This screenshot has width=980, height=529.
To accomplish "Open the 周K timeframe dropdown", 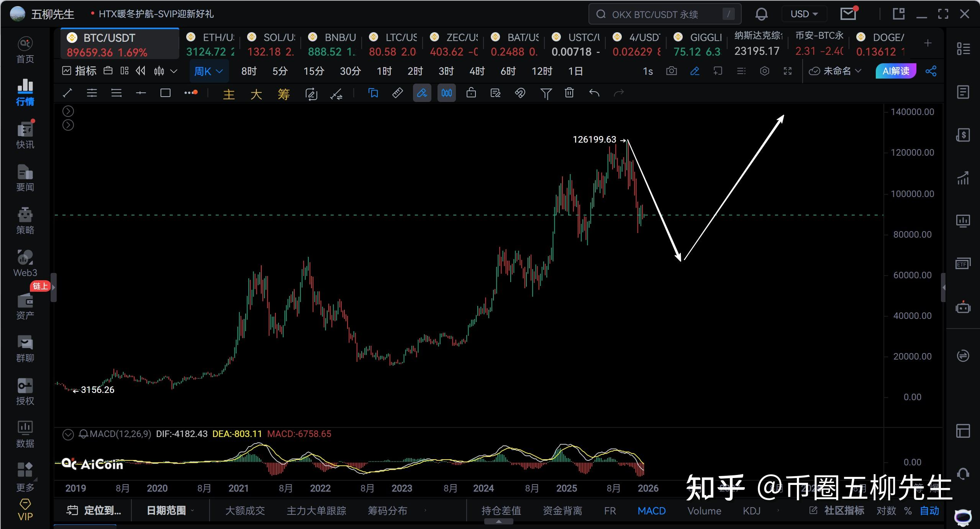I will [x=209, y=71].
